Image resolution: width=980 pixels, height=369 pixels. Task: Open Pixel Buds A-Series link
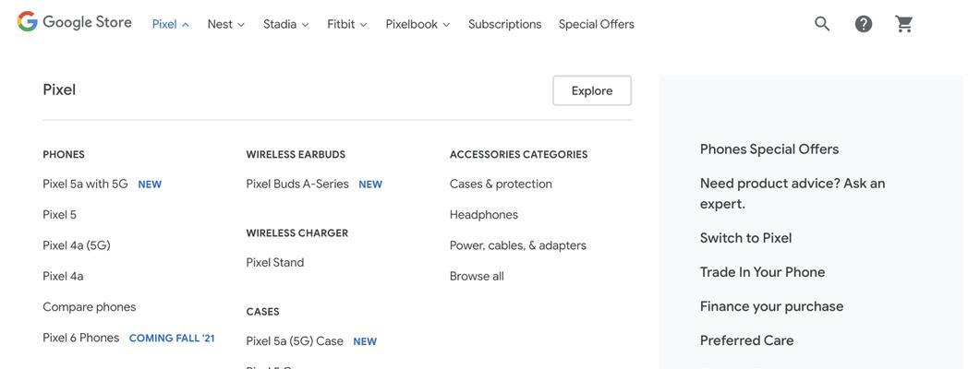(297, 184)
